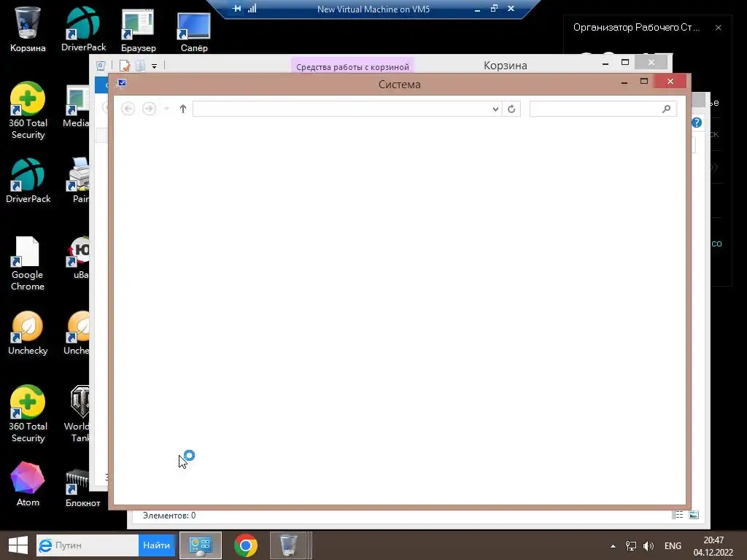
Task: Click the Forward arrow in Система window
Action: point(149,109)
